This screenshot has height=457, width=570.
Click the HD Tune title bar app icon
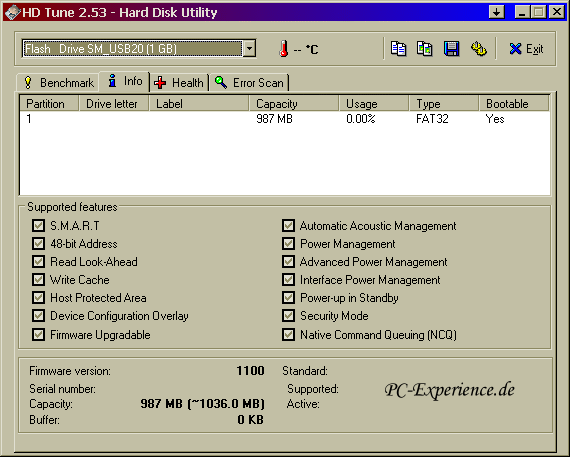tap(12, 12)
